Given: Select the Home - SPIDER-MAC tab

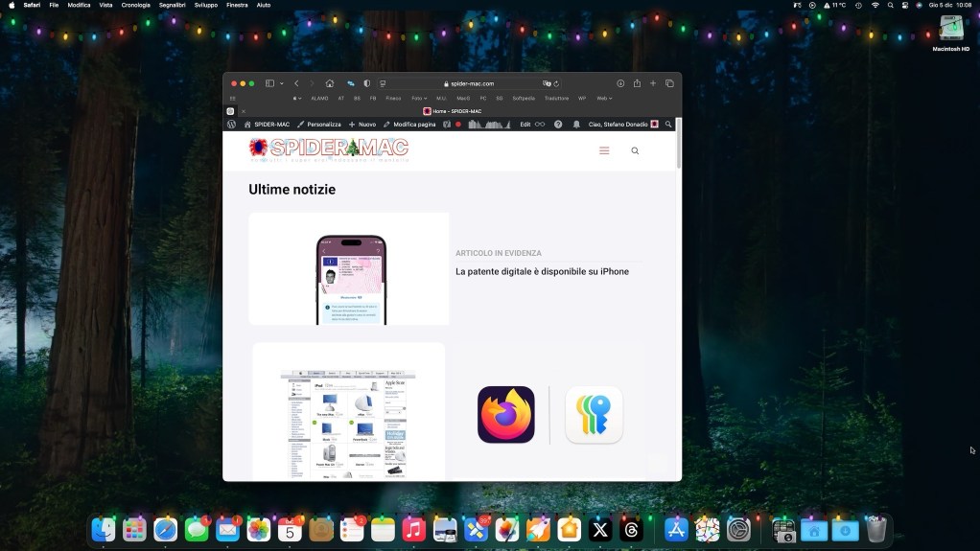Looking at the screenshot, I should (x=453, y=111).
